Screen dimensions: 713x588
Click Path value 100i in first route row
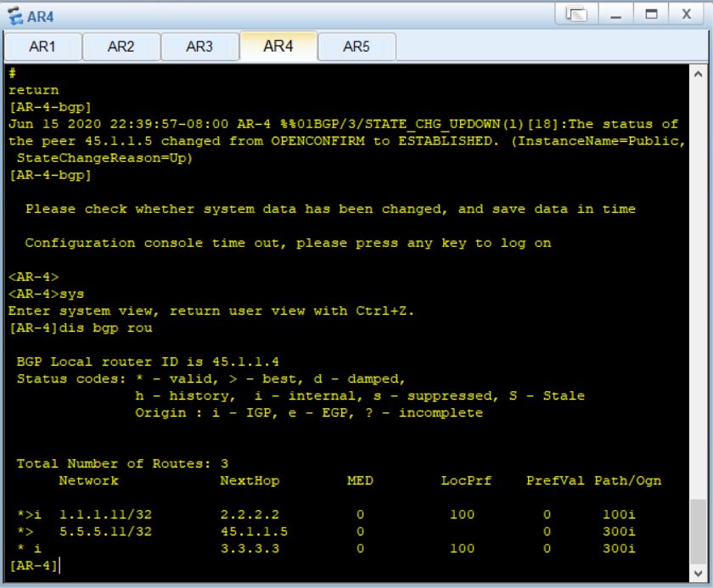620,515
